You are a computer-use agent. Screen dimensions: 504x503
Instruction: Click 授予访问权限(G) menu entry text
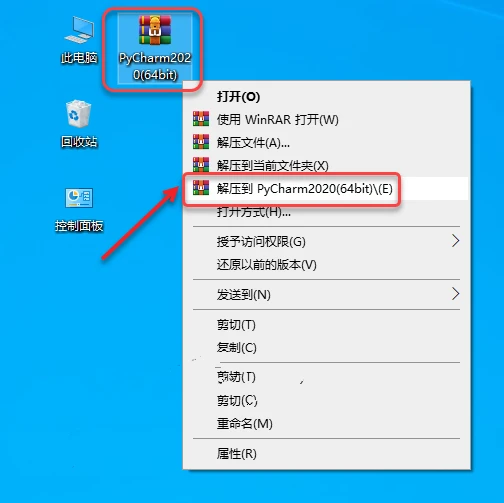point(261,241)
